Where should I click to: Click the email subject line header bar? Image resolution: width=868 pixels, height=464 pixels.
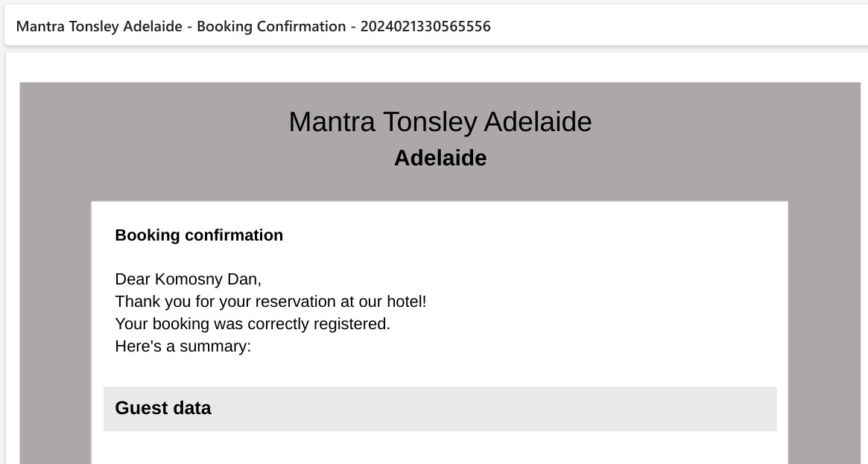436,25
